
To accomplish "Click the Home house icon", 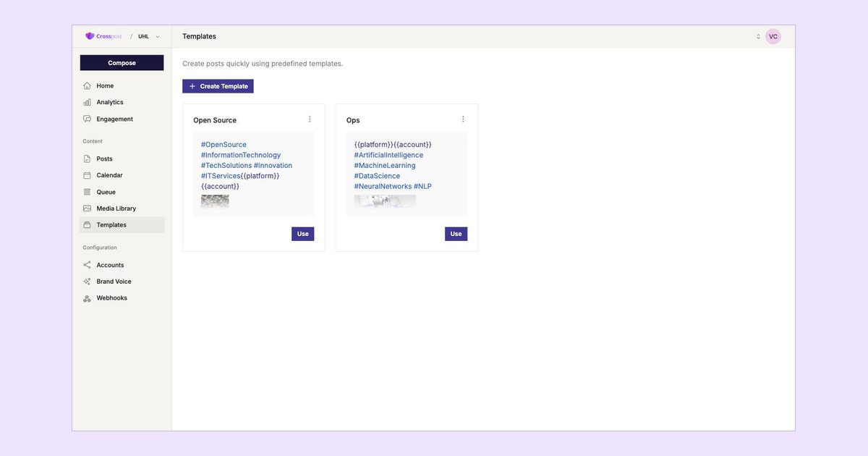I will point(87,85).
